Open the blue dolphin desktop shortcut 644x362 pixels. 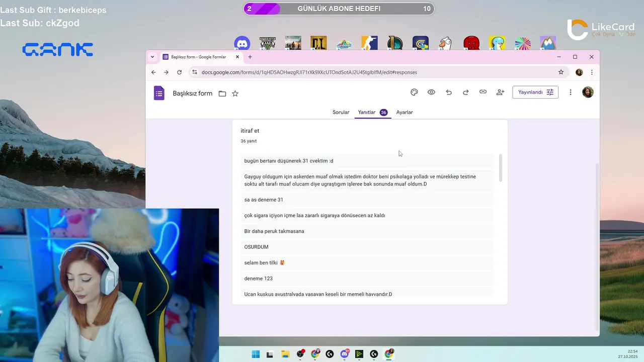(497, 43)
